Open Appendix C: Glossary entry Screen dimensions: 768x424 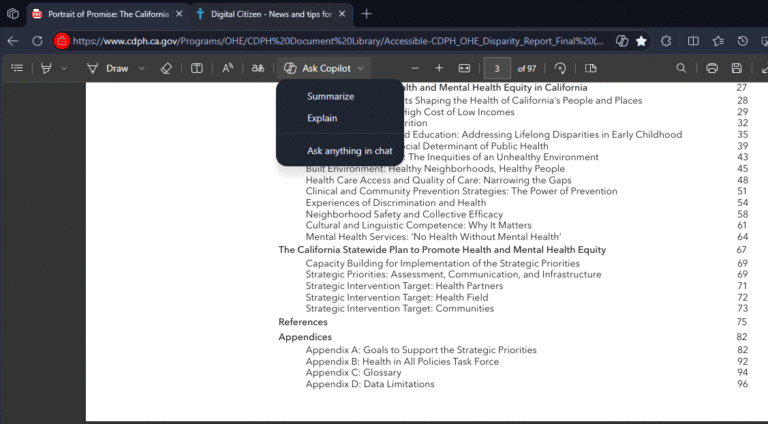(353, 373)
